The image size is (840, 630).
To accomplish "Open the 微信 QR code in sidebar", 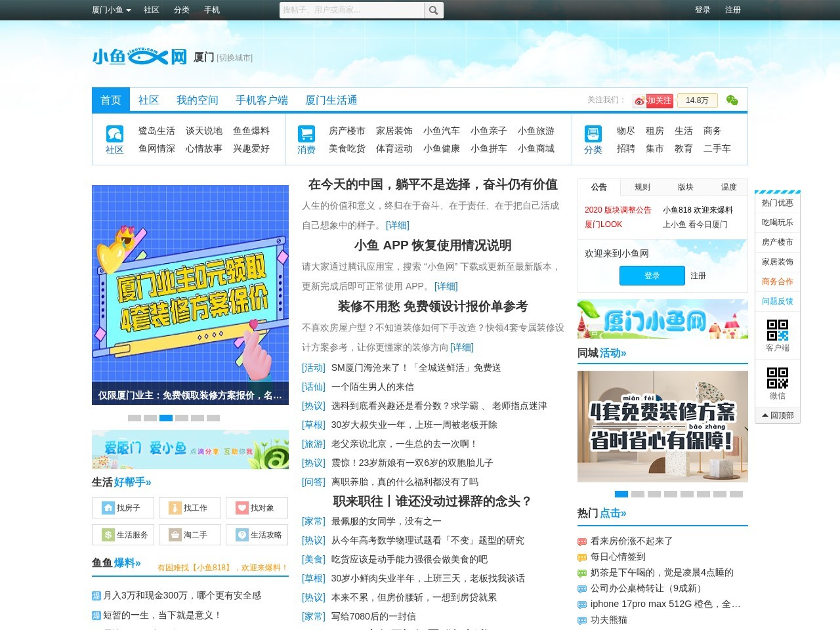I will (x=778, y=378).
